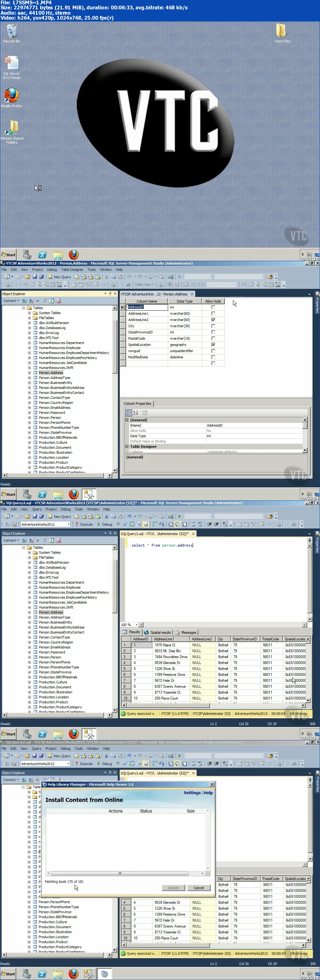Toggle Allow Nulls for the City column
Viewport: 320px width, 980px height.
coord(213,326)
